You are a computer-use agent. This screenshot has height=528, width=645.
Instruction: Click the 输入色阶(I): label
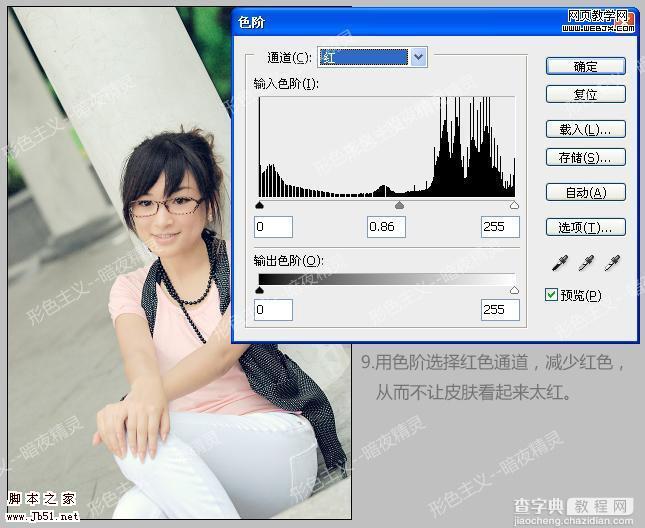286,84
